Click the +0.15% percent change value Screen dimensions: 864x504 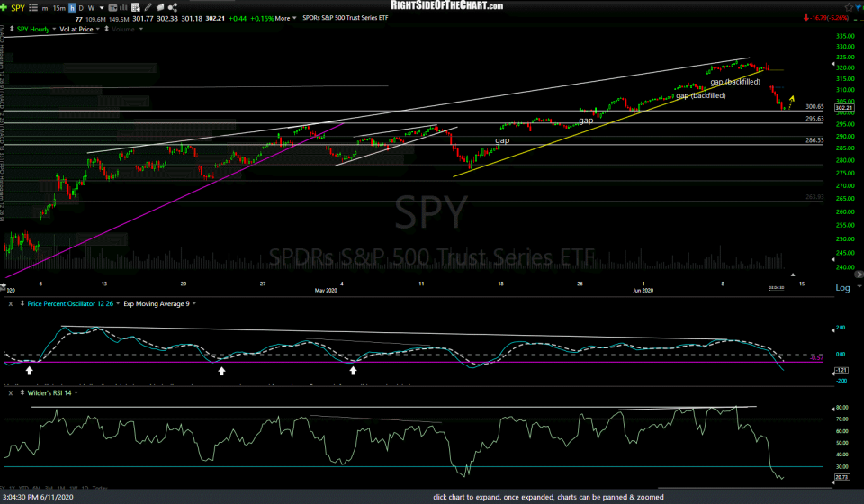(262, 18)
